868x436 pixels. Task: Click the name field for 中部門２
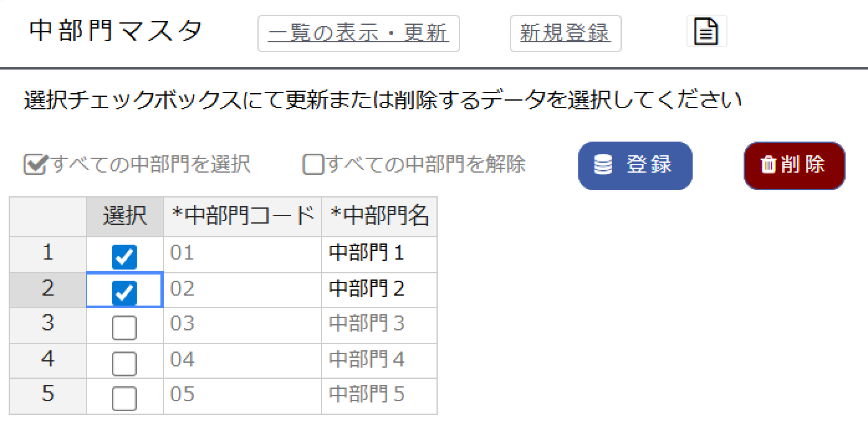pos(378,289)
